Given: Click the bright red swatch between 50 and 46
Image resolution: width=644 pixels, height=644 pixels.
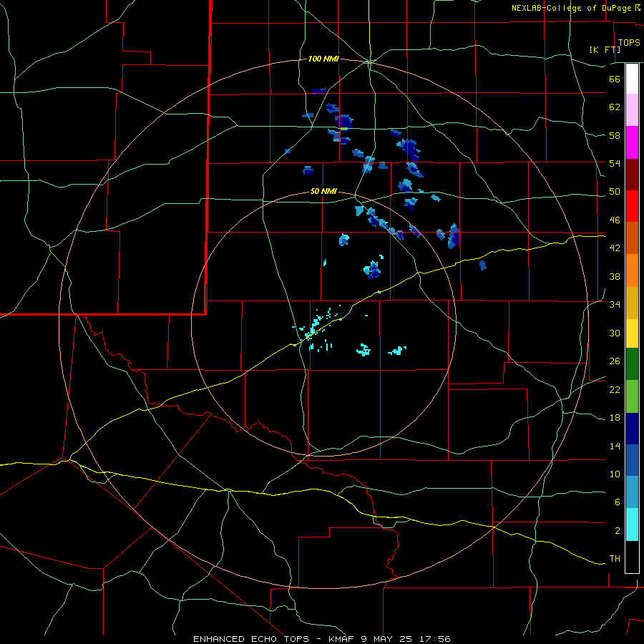Looking at the screenshot, I should (x=632, y=206).
